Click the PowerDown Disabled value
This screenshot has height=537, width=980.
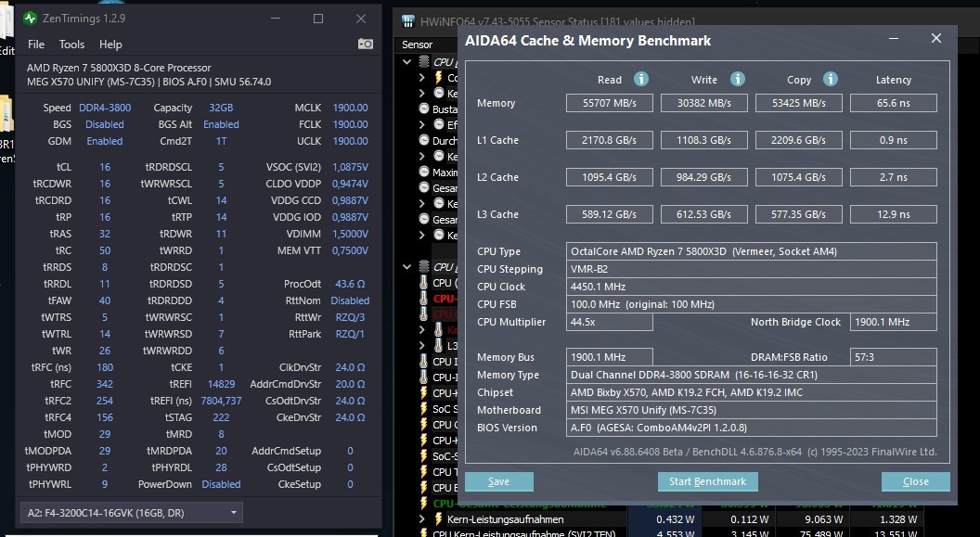(x=221, y=484)
